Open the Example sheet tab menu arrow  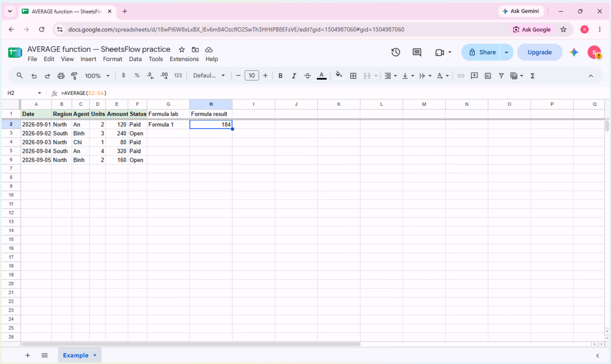pos(95,355)
